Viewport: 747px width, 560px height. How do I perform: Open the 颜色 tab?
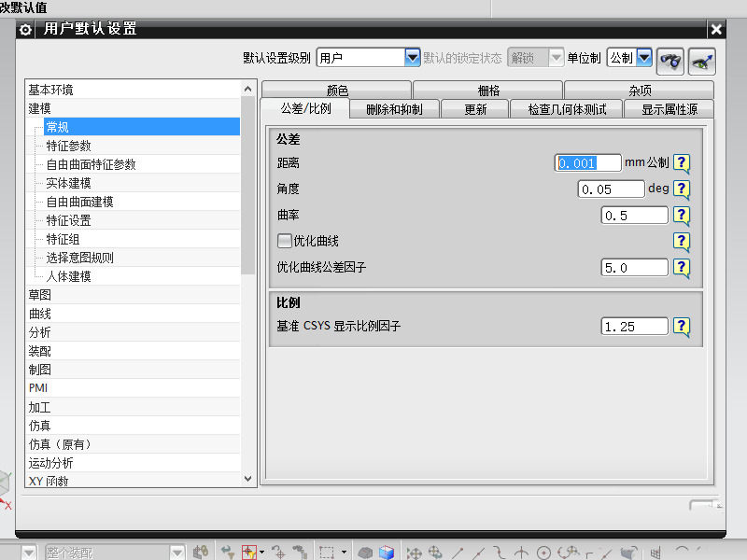coord(336,91)
